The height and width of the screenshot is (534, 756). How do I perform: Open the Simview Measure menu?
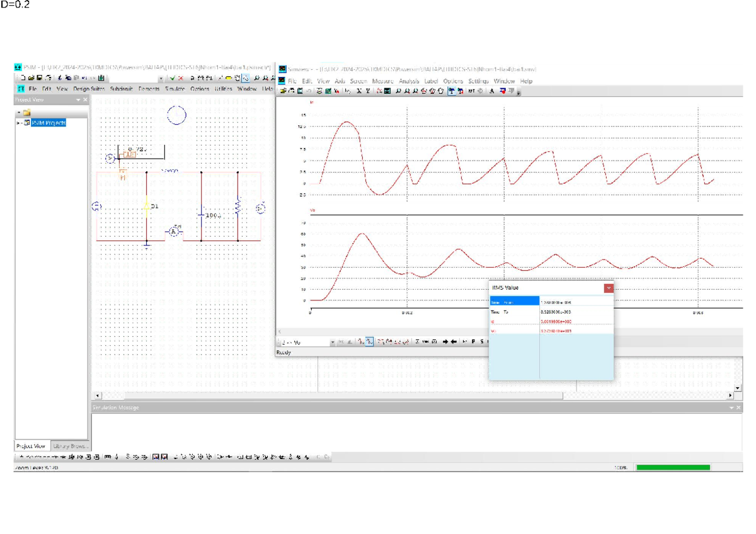(382, 81)
